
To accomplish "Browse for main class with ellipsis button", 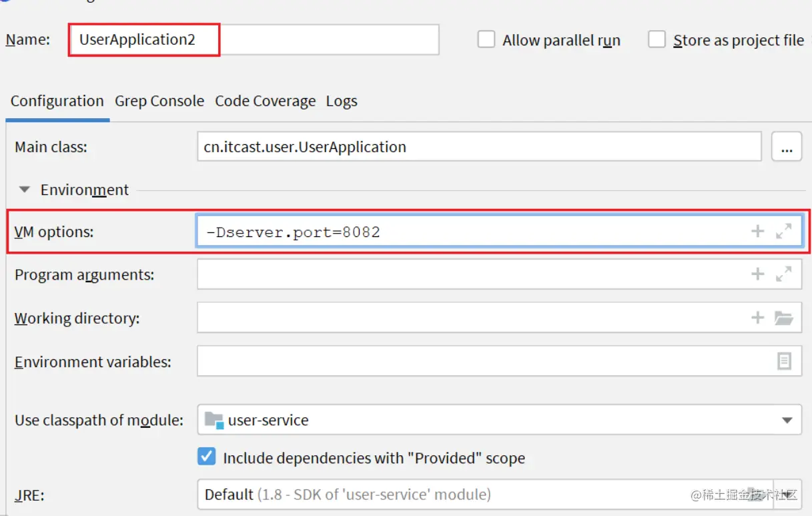I will coord(787,147).
